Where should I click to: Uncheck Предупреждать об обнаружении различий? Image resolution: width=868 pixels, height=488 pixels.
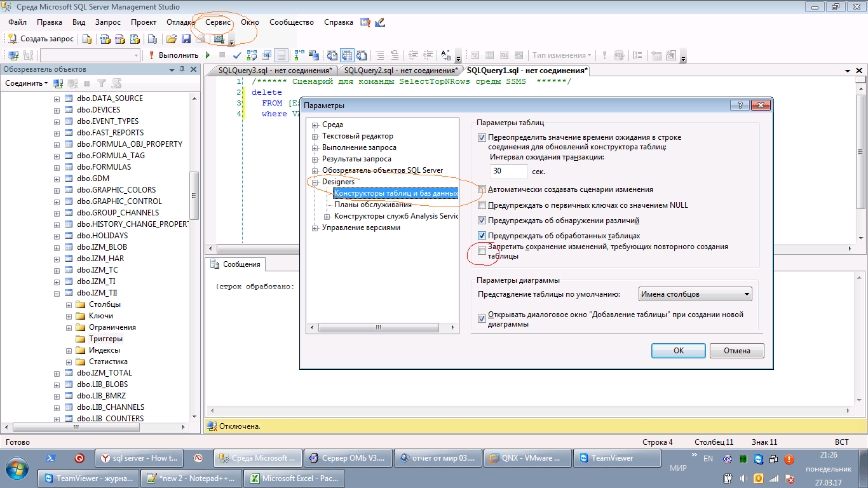[481, 220]
